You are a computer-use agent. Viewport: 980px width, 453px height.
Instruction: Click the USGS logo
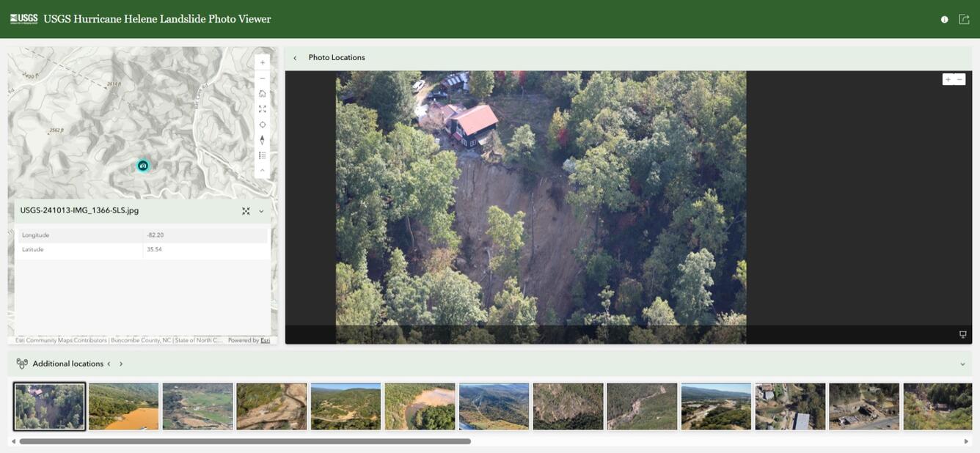coord(23,19)
